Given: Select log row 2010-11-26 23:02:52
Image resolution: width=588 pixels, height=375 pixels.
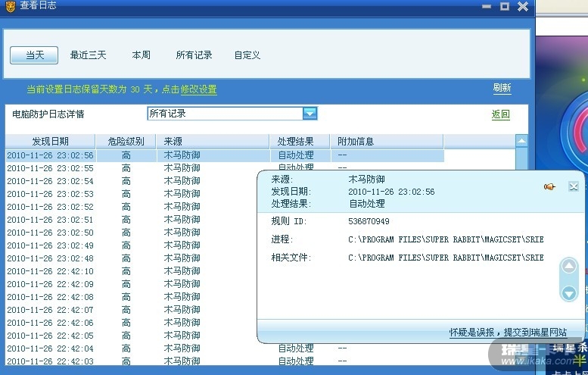Looking at the screenshot, I should click(x=131, y=207).
